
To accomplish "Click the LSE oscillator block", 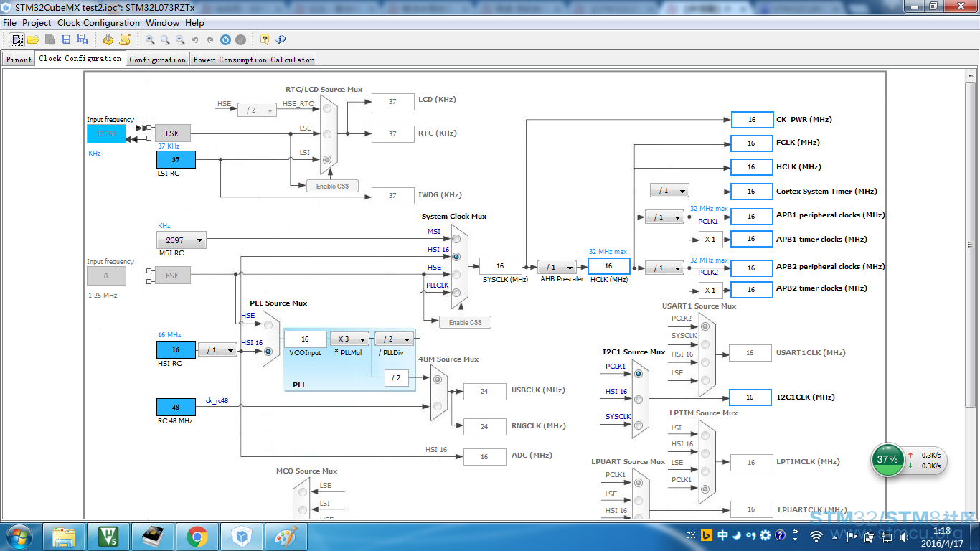I will pos(172,133).
